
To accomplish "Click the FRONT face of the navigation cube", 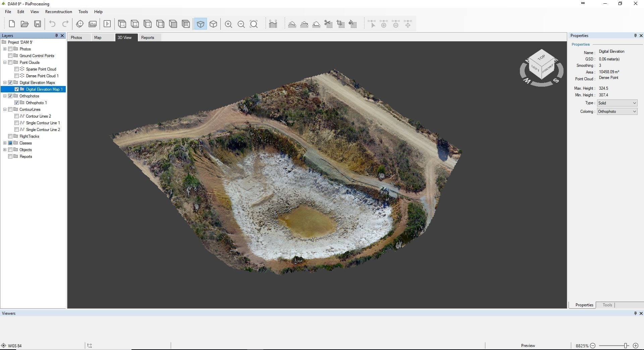I will [548, 69].
